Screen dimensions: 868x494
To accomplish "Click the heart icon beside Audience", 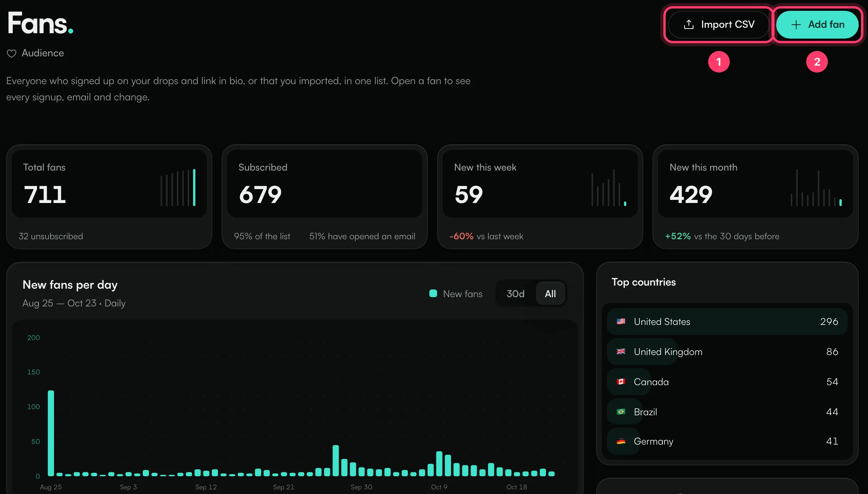I will click(x=12, y=53).
